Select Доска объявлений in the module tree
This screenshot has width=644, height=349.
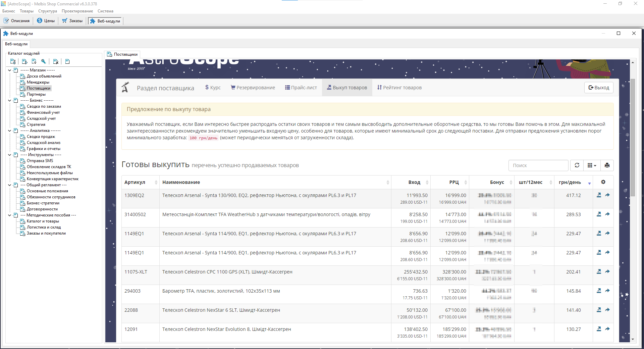44,76
